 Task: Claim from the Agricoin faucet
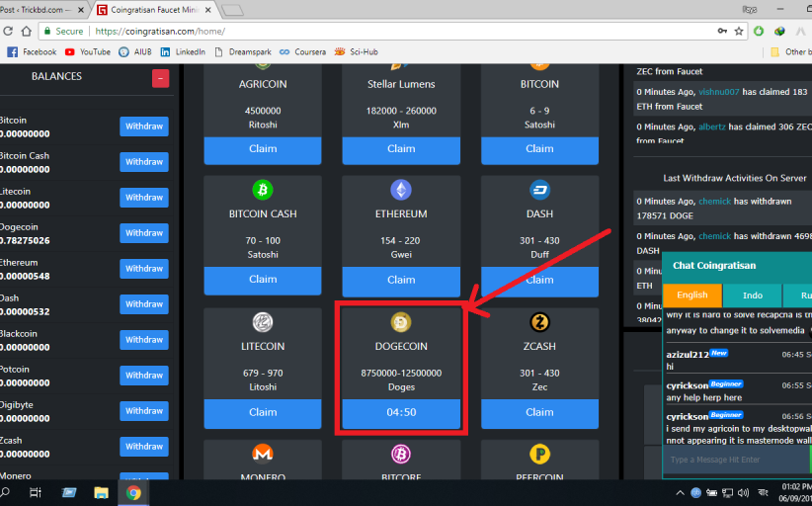263,149
